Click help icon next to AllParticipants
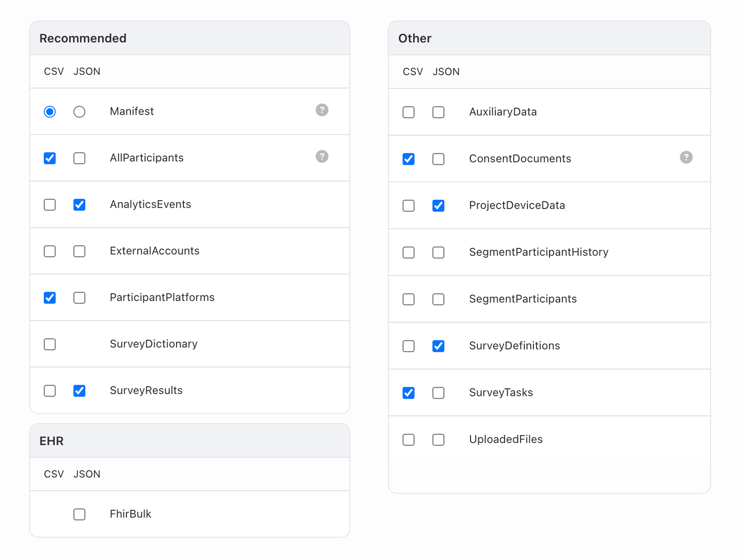The width and height of the screenshot is (745, 560). pos(322,156)
